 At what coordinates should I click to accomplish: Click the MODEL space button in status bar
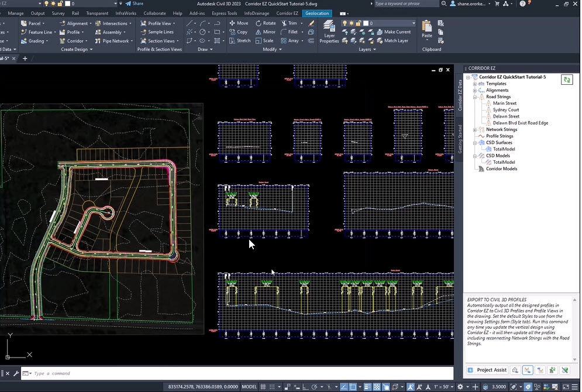point(249,387)
